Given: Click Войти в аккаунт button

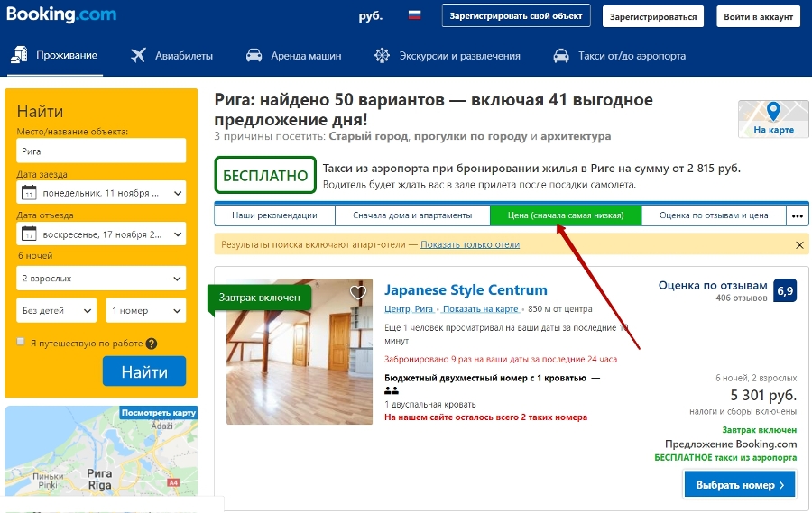Looking at the screenshot, I should [758, 16].
